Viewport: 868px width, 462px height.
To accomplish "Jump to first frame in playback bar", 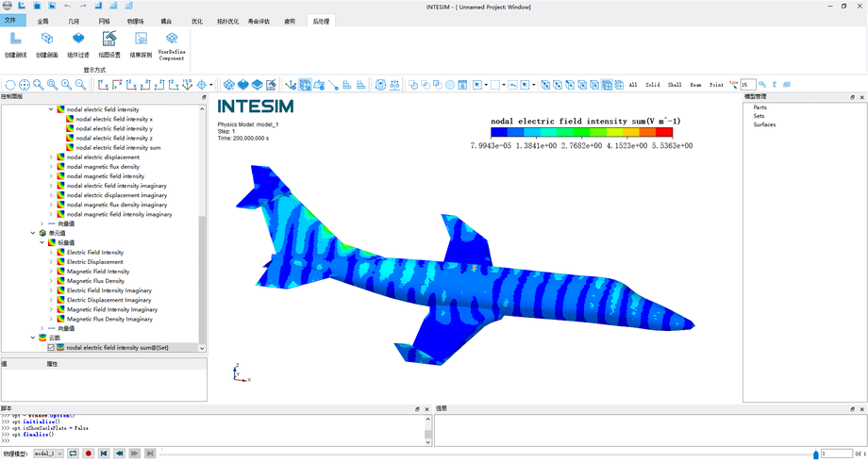I will [104, 454].
